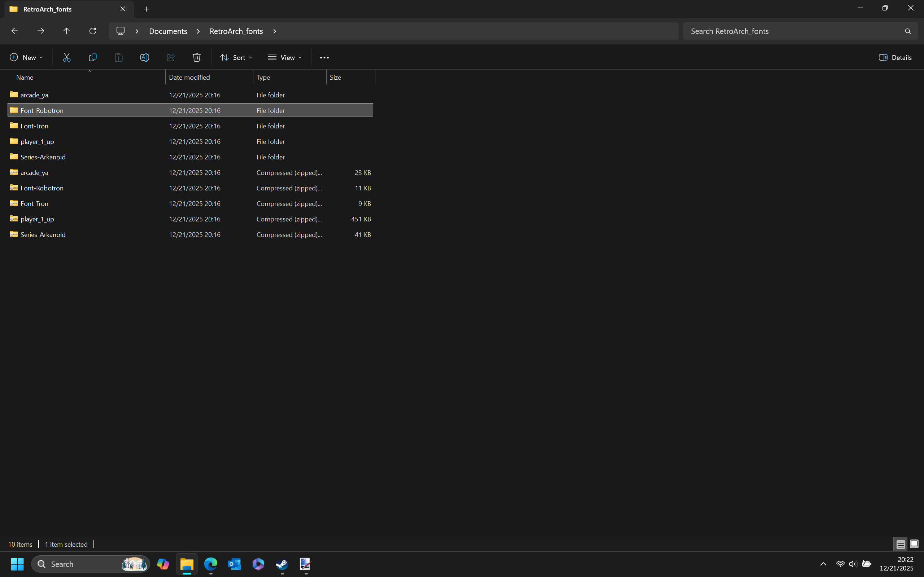Open the Sort dropdown
This screenshot has width=924, height=577.
pos(236,57)
